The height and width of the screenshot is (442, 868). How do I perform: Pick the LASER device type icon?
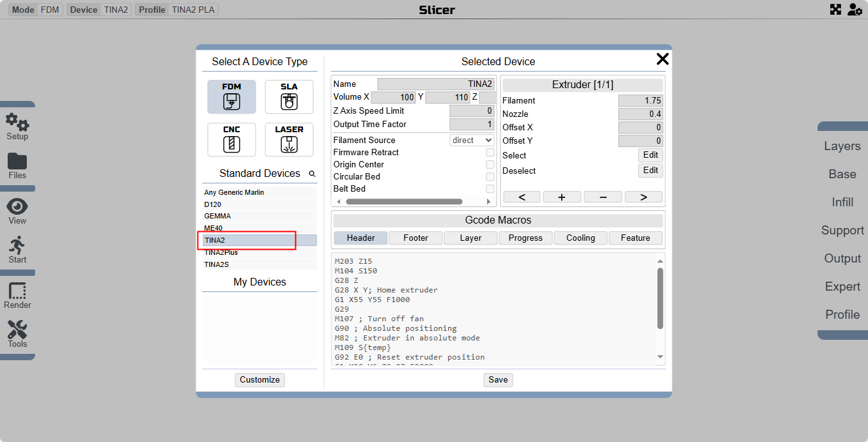pos(289,139)
